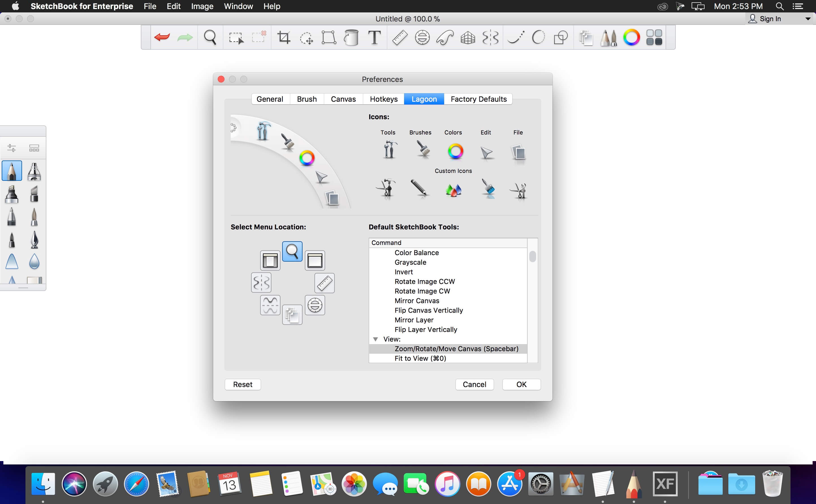
Task: Open the Color Editor wheel in toolbar
Action: click(x=632, y=37)
